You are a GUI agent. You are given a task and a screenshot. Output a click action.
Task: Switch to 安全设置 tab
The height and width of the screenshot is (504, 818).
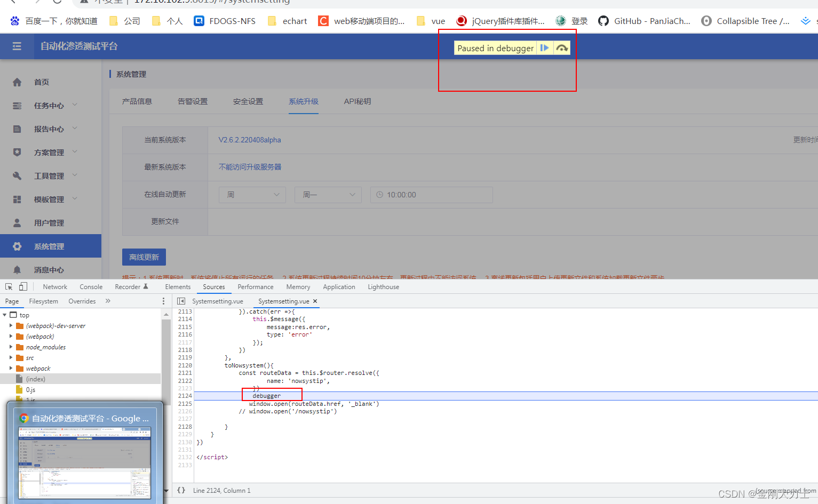248,101
